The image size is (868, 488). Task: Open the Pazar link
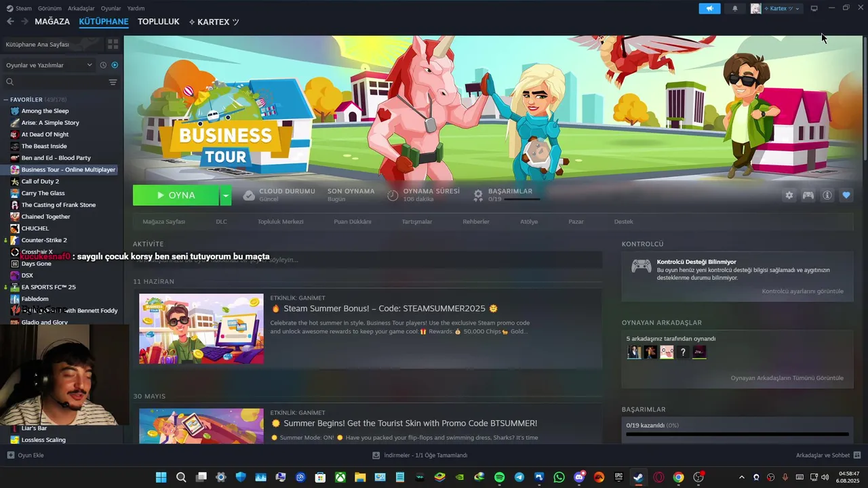point(576,222)
